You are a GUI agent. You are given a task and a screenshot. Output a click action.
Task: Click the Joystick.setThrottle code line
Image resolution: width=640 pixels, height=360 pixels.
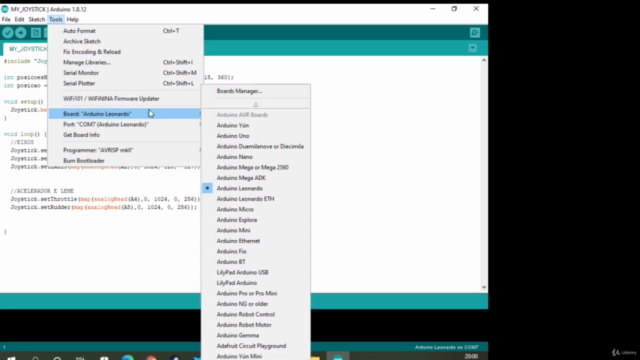(105, 199)
